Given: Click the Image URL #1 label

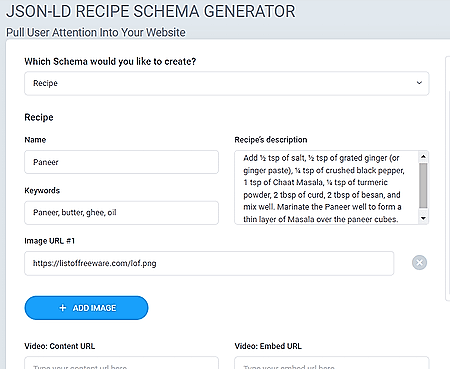Looking at the screenshot, I should [x=50, y=241].
